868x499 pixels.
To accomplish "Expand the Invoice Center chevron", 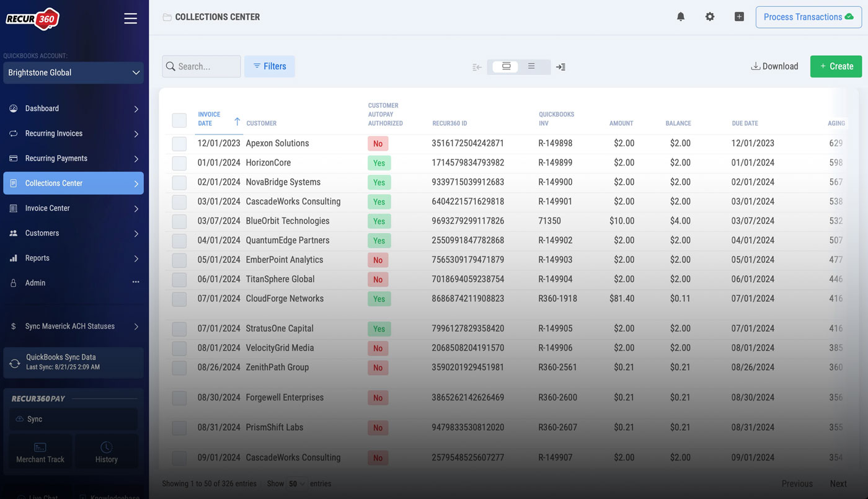I will [x=136, y=209].
